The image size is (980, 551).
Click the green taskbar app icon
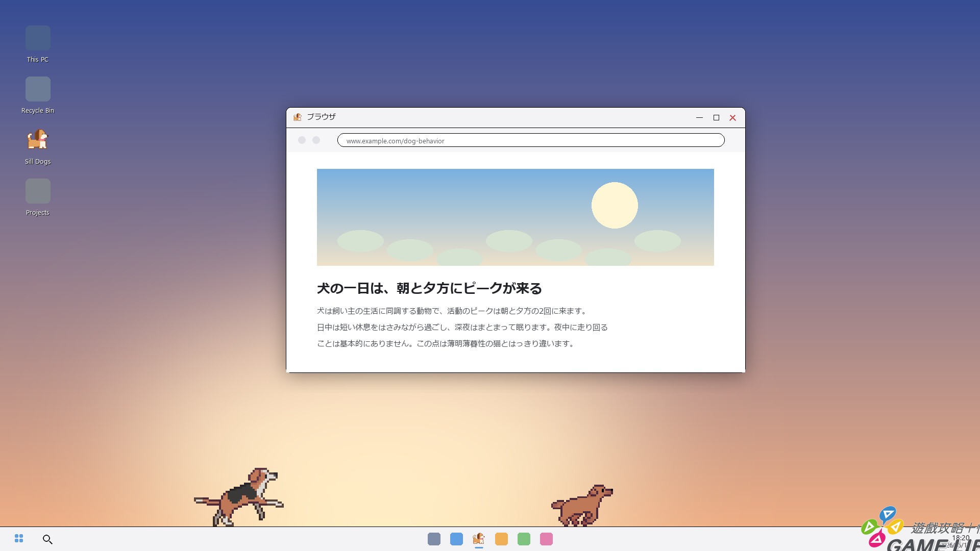[524, 539]
